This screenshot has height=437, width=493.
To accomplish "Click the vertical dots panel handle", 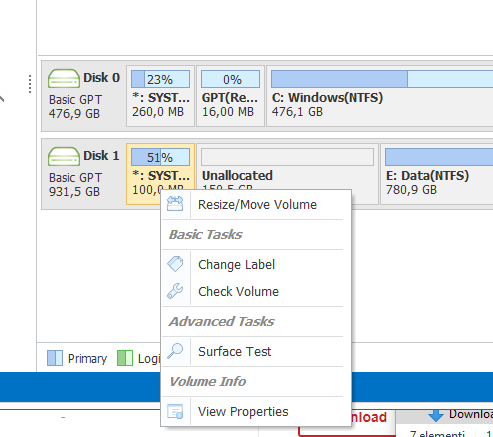I will point(30,84).
